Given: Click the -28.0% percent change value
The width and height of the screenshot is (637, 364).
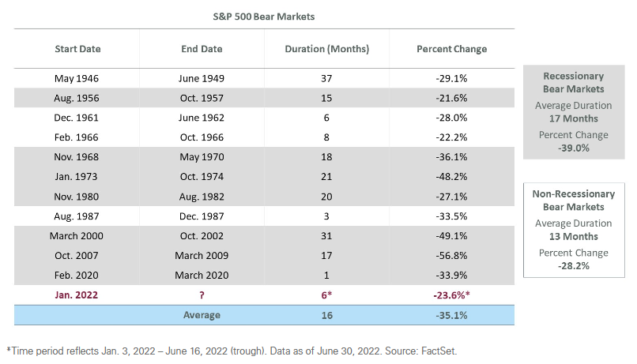Looking at the screenshot, I should [451, 118].
